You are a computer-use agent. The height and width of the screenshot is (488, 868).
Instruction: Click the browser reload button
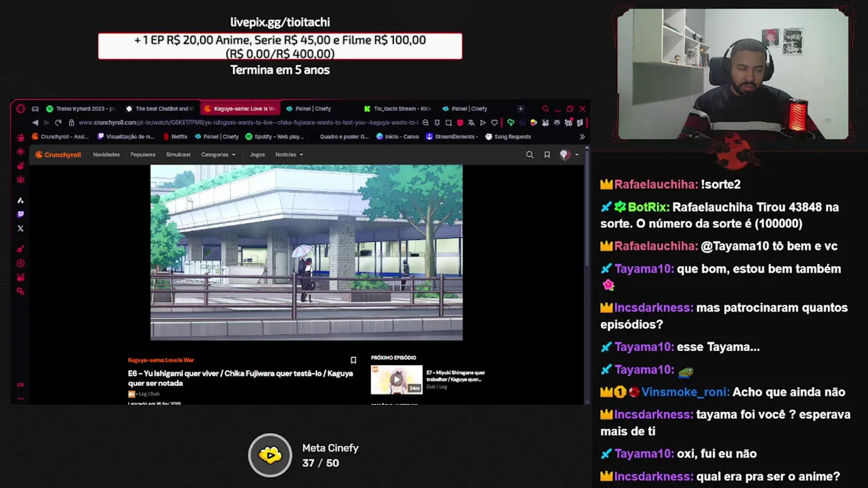tap(58, 123)
